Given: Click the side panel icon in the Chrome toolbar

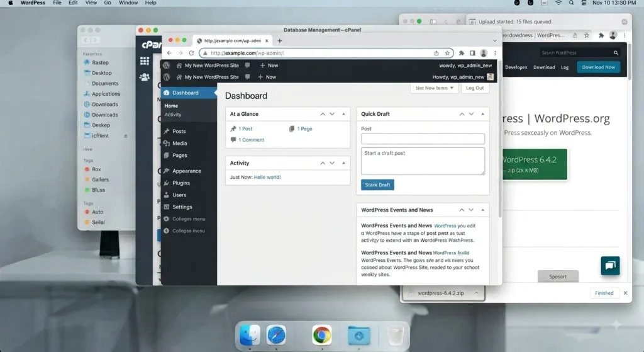Looking at the screenshot, I should pyautogui.click(x=473, y=53).
